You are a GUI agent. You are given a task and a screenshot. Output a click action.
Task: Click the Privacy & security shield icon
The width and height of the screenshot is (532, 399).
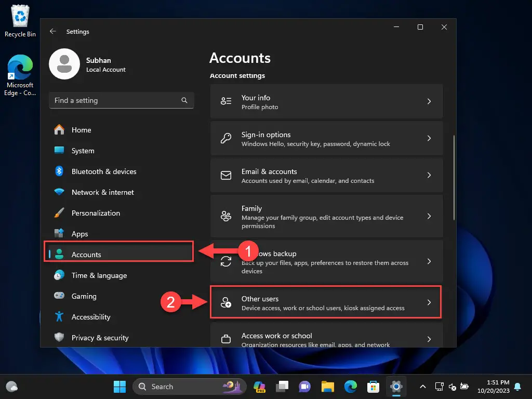[x=59, y=337]
